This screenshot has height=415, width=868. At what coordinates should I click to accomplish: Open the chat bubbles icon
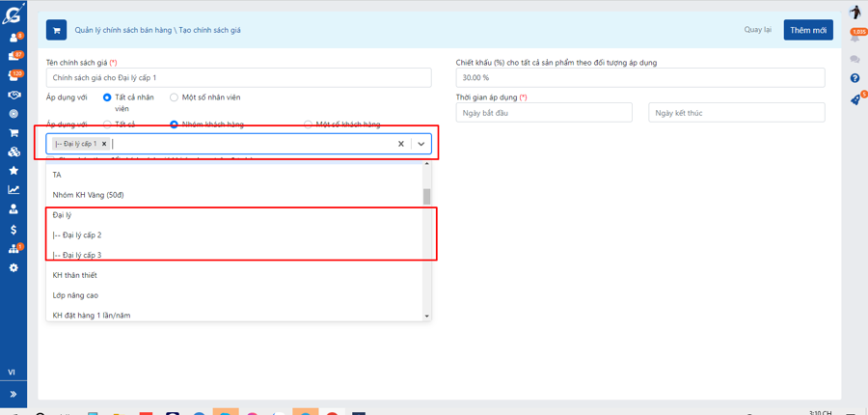coord(854,59)
